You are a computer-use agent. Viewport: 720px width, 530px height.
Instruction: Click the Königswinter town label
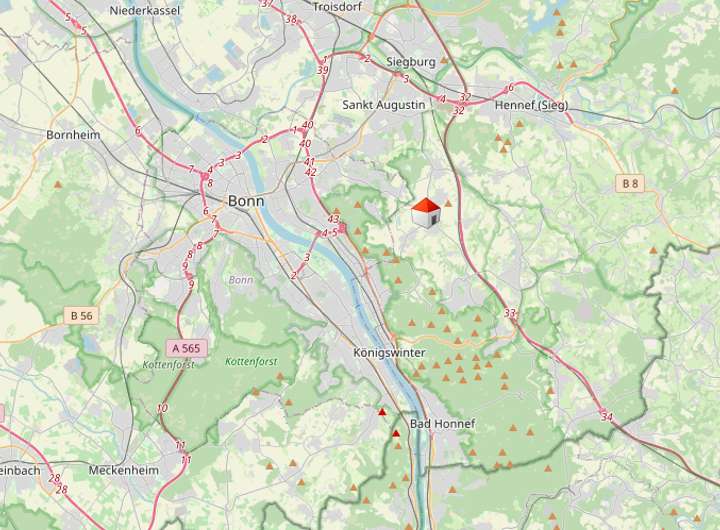pos(389,353)
